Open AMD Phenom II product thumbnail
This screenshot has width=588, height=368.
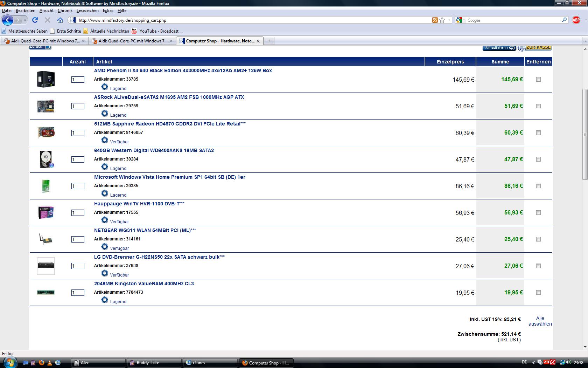click(x=46, y=79)
